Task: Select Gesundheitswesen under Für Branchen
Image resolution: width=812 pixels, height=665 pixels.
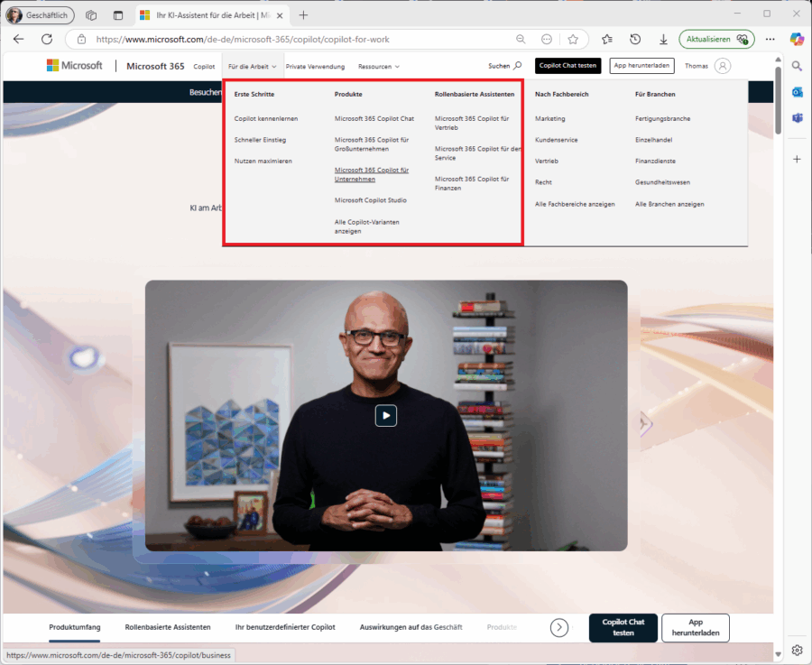Action: coord(662,182)
